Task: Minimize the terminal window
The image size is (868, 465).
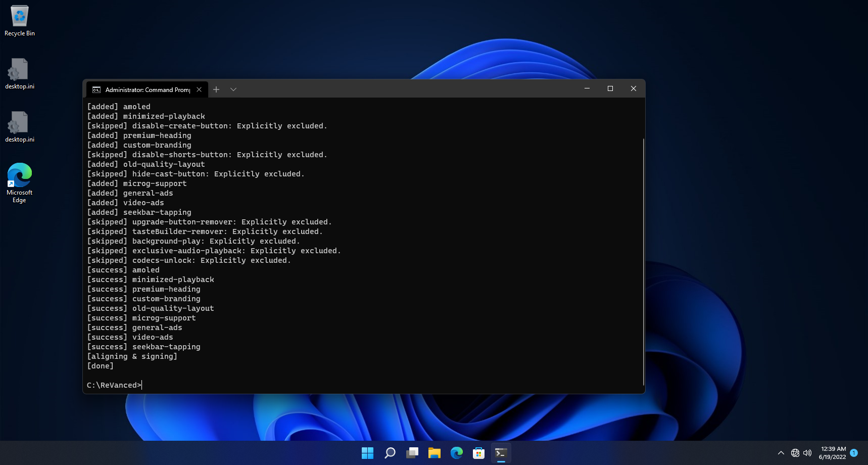Action: (587, 88)
